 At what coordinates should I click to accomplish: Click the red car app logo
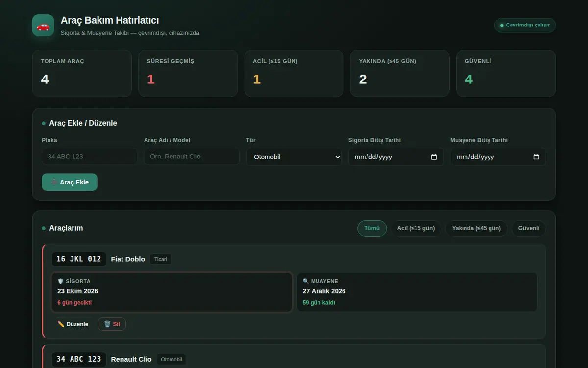pos(43,26)
